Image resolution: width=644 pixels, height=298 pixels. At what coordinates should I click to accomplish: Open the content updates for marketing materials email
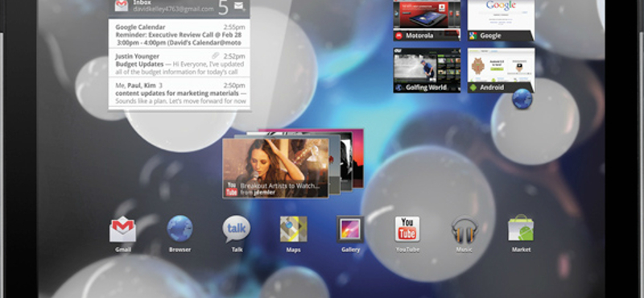coord(180,92)
